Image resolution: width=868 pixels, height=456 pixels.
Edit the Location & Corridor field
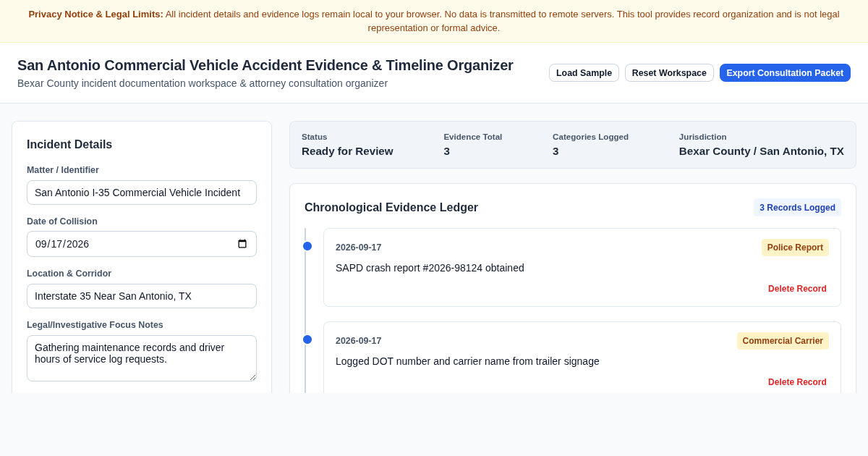click(x=142, y=296)
